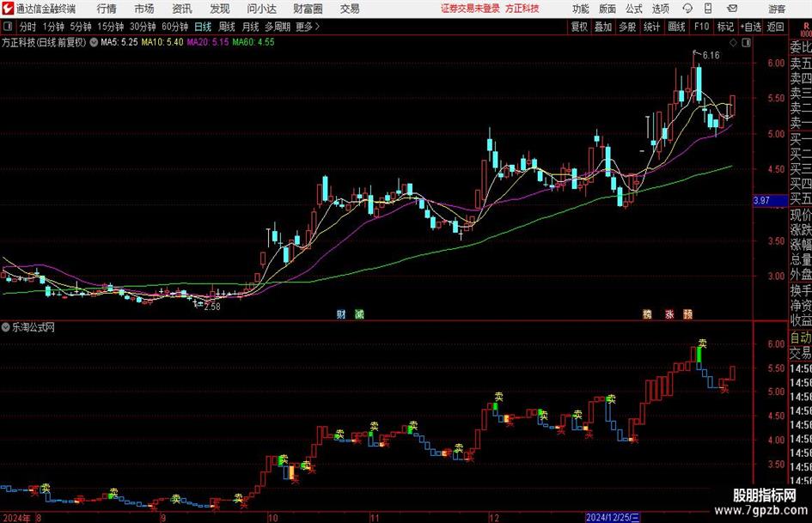Switch to 1分钟 chart period
The image size is (812, 523).
[x=52, y=27]
